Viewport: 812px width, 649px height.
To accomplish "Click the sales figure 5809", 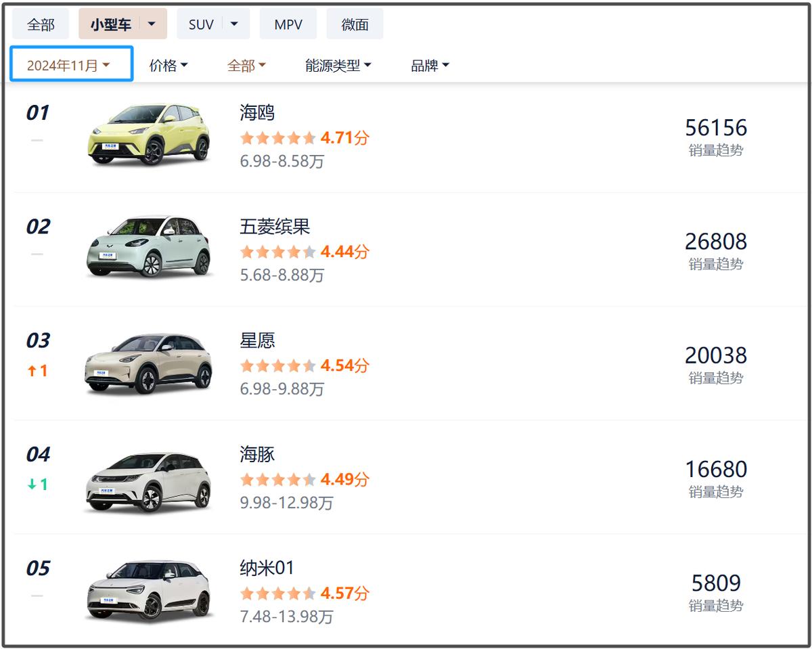I will [716, 582].
